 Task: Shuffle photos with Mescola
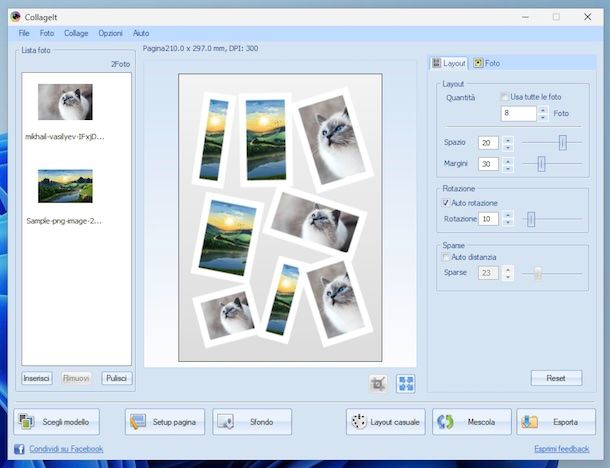[472, 422]
